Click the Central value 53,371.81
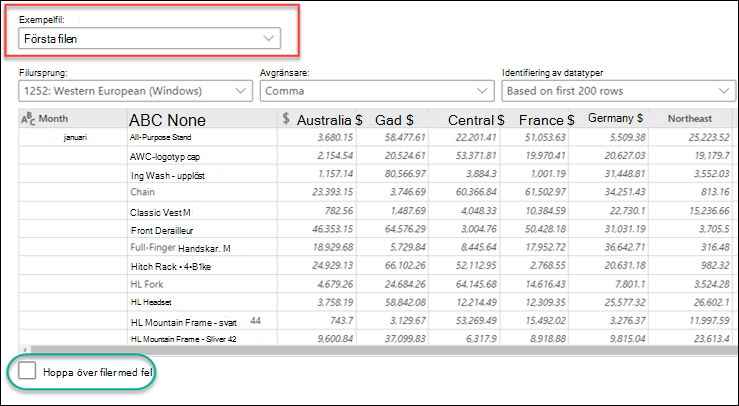This screenshot has height=406, width=739. (476, 156)
